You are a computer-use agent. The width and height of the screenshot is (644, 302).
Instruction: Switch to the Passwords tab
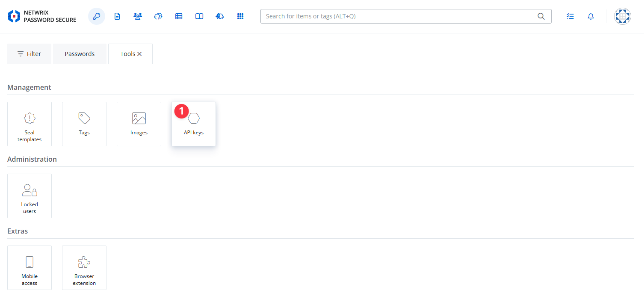(x=80, y=53)
